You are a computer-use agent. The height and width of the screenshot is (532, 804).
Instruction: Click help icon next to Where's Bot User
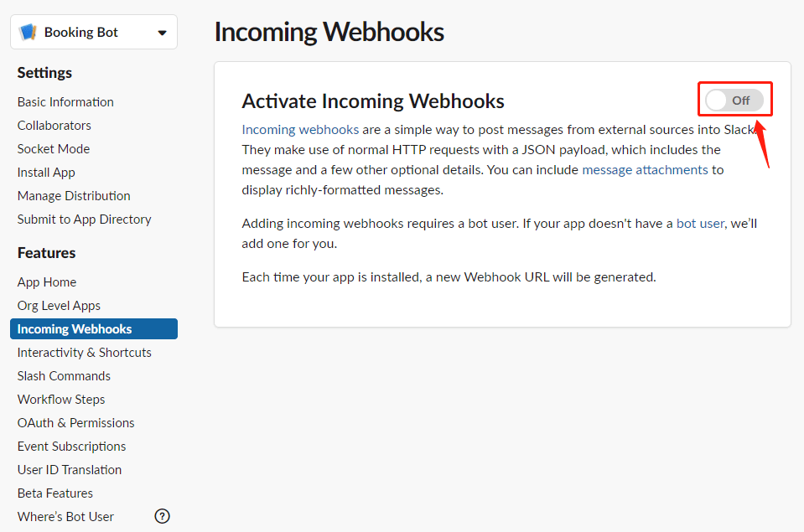coord(163,516)
